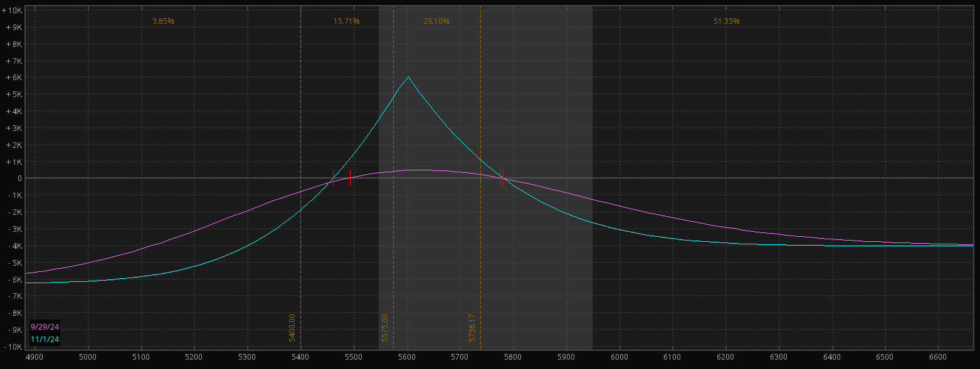This screenshot has width=980, height=369.
Task: Click the +6K profit axis label
Action: (x=14, y=78)
